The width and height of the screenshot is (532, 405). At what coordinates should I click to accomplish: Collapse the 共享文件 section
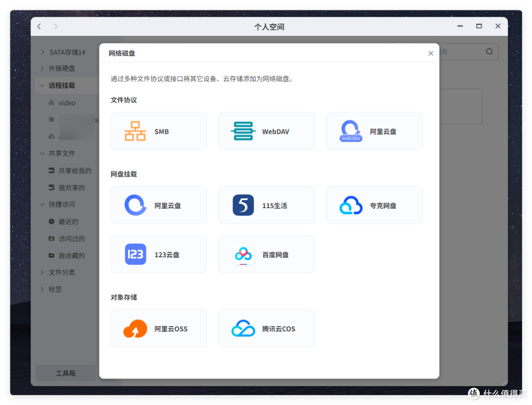click(x=42, y=153)
